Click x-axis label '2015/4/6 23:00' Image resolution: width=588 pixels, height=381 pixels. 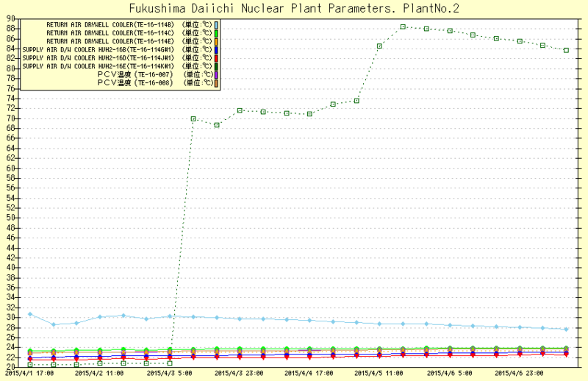(519, 373)
